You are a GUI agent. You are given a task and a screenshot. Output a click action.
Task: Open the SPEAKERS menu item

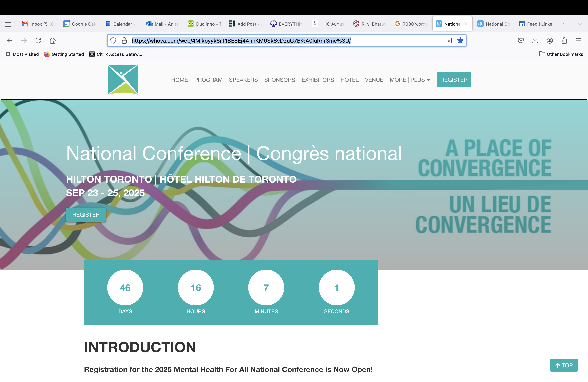click(243, 80)
